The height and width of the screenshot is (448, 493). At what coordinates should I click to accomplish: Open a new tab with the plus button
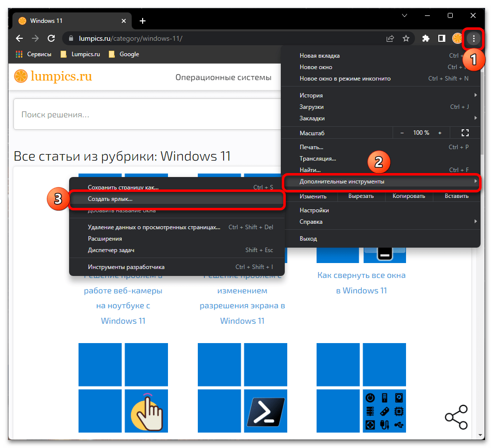[143, 21]
